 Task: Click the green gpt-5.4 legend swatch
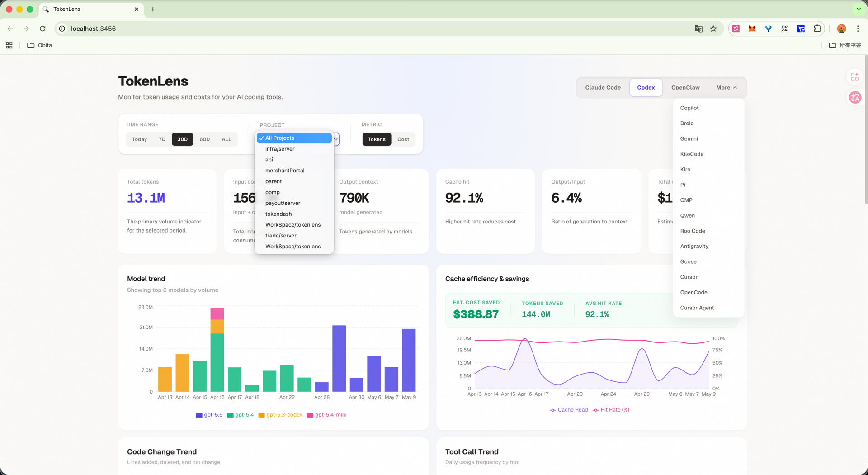pyautogui.click(x=230, y=415)
